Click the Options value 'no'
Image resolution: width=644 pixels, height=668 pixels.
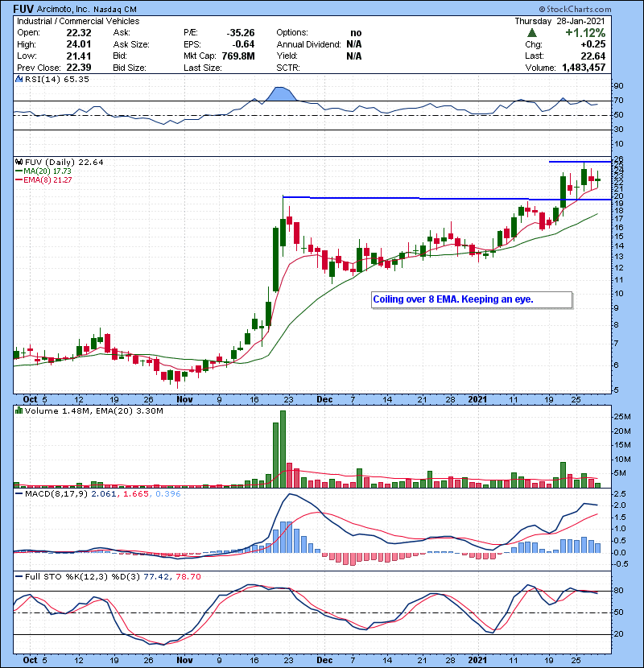pyautogui.click(x=356, y=33)
